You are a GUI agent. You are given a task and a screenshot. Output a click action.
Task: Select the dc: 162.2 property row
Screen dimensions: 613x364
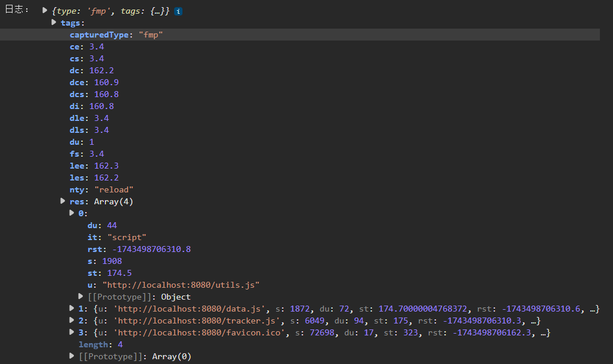[92, 70]
